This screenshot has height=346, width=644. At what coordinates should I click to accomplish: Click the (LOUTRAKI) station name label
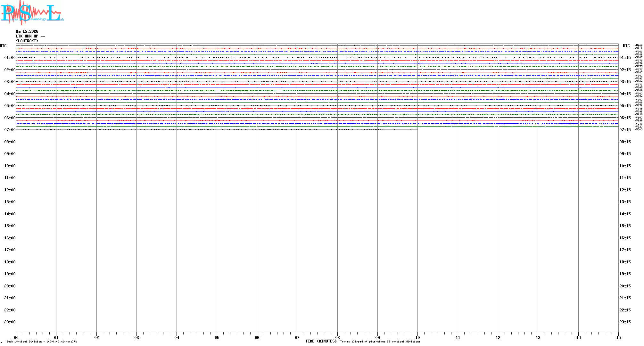(x=27, y=41)
